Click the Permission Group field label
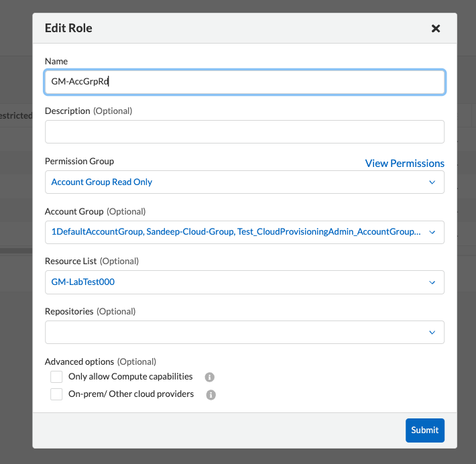The width and height of the screenshot is (476, 464). tap(79, 162)
